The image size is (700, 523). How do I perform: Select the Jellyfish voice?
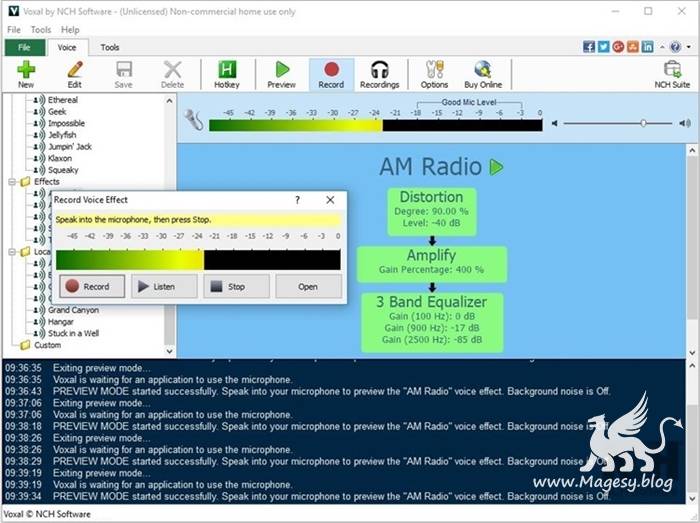62,135
